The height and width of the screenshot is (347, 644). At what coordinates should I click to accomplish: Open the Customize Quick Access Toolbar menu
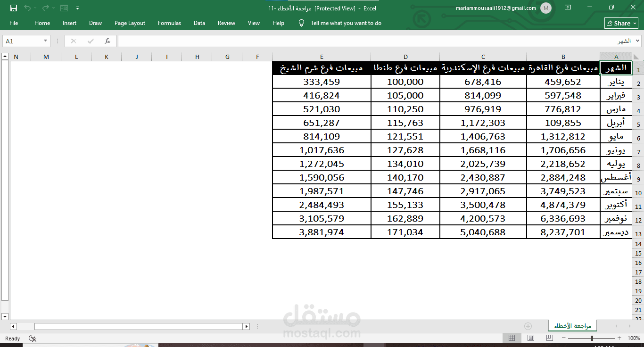pos(77,8)
